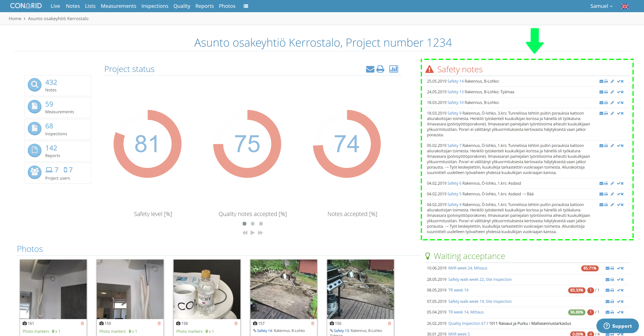Open the project status bar chart icon
The image size is (644, 336).
[x=394, y=69]
